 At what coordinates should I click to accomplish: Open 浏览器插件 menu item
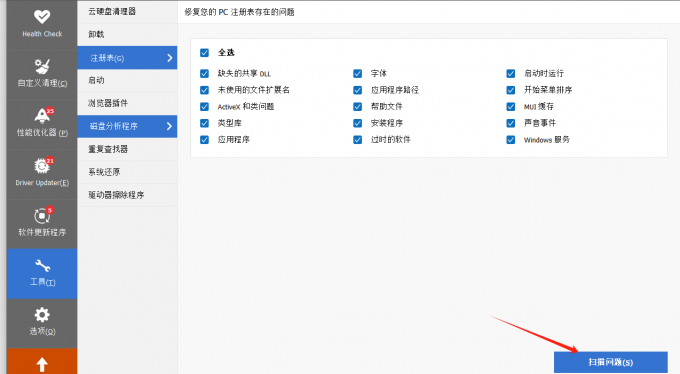pos(127,103)
